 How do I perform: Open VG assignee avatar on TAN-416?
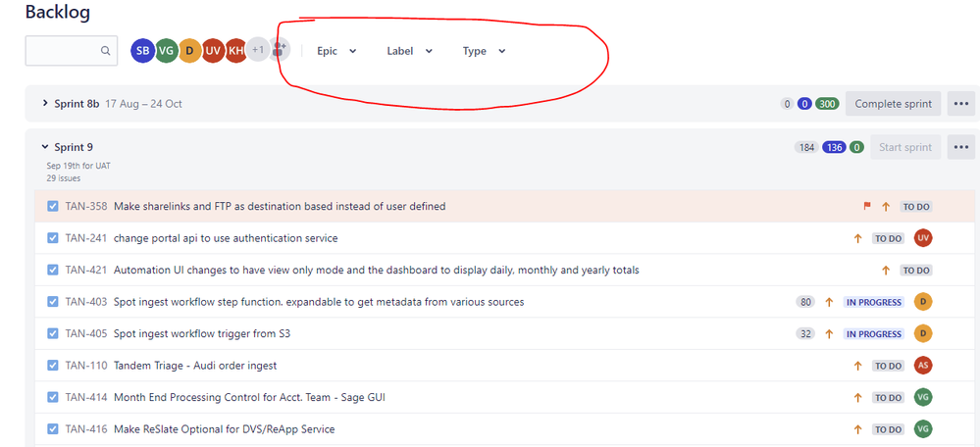point(923,429)
